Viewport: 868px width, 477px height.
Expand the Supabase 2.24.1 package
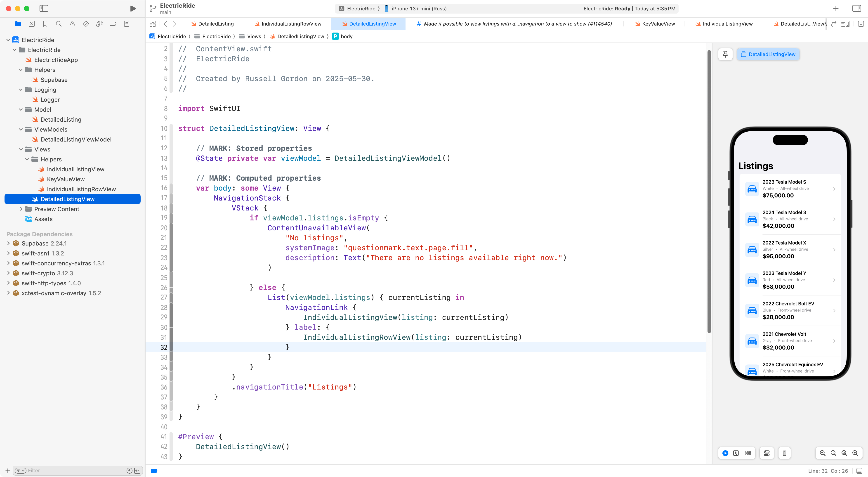tap(8, 243)
